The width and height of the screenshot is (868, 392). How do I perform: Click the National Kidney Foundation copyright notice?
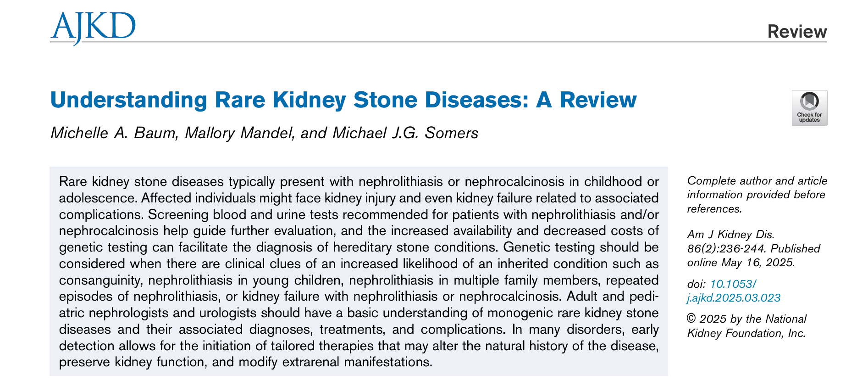pos(746,326)
